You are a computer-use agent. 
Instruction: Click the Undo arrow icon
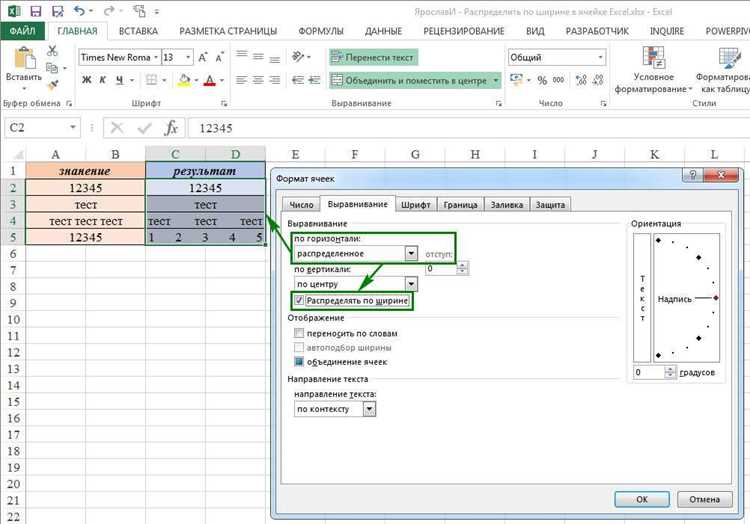[79, 11]
